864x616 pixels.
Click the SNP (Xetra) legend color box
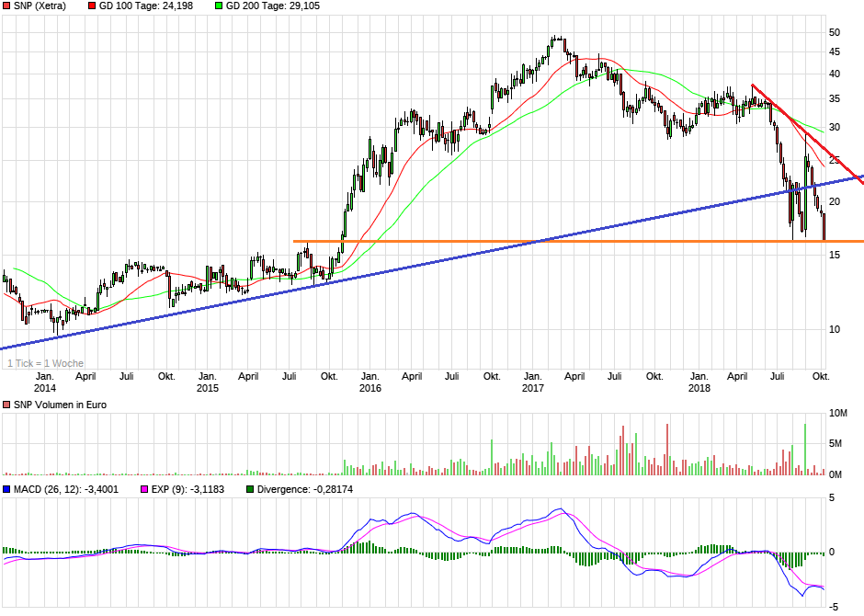tap(6, 6)
